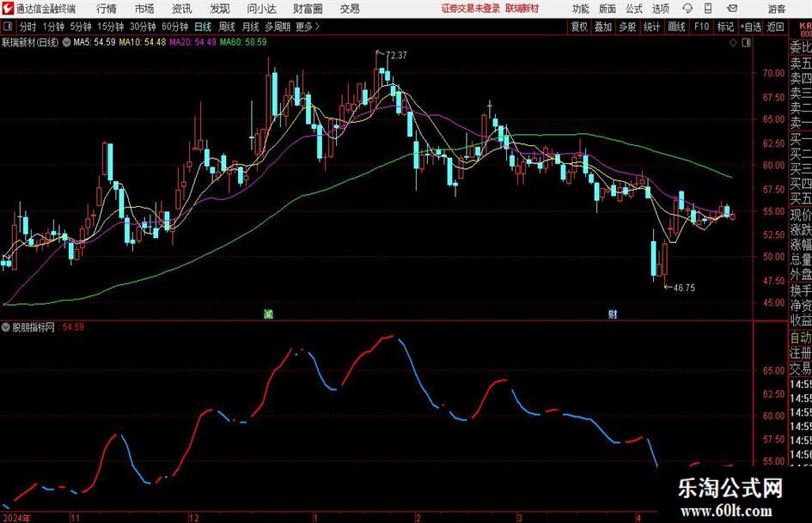
Task: Expand the 更多 periods list
Action: click(x=308, y=27)
